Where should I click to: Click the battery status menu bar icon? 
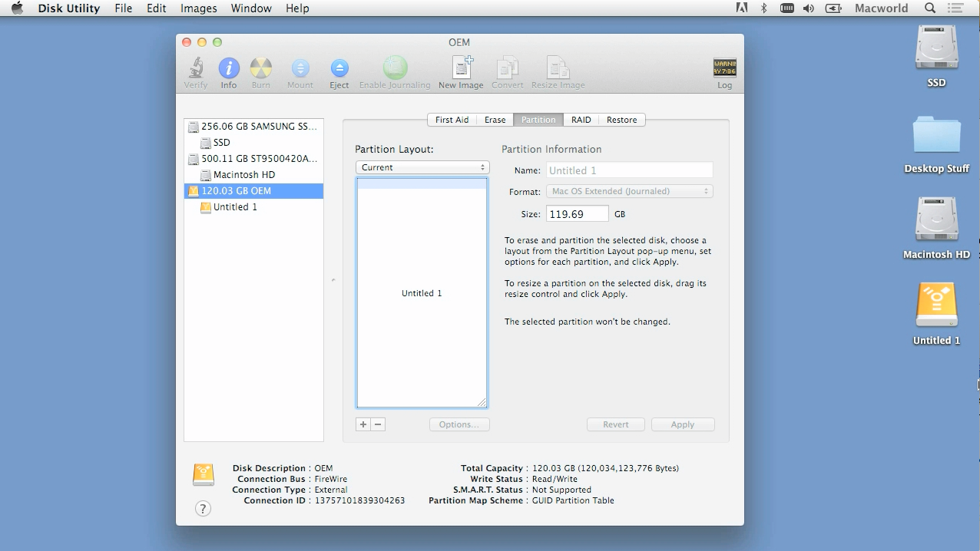point(833,8)
